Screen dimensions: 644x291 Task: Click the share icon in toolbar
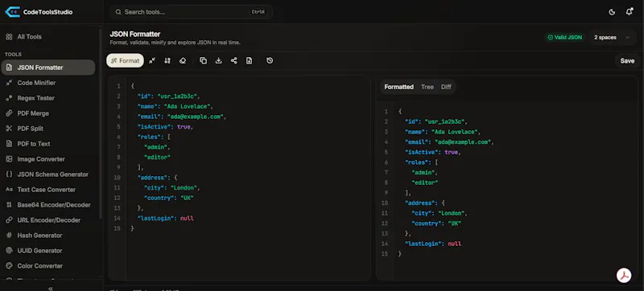coord(233,60)
